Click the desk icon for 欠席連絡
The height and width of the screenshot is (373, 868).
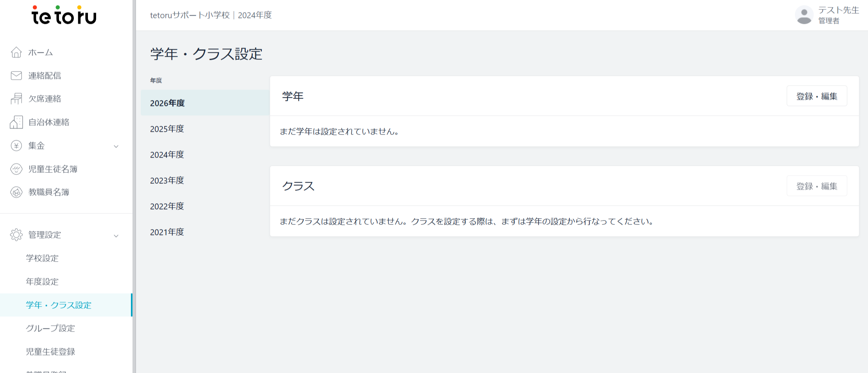[x=16, y=99]
